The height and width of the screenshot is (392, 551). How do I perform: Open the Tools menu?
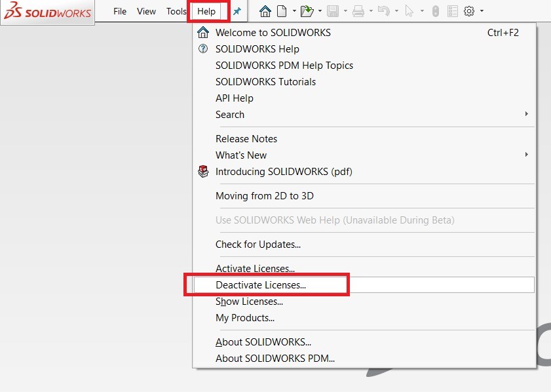click(176, 12)
